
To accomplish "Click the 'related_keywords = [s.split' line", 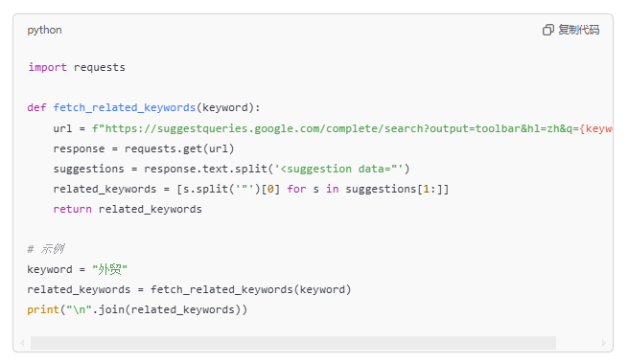I will pos(251,189).
